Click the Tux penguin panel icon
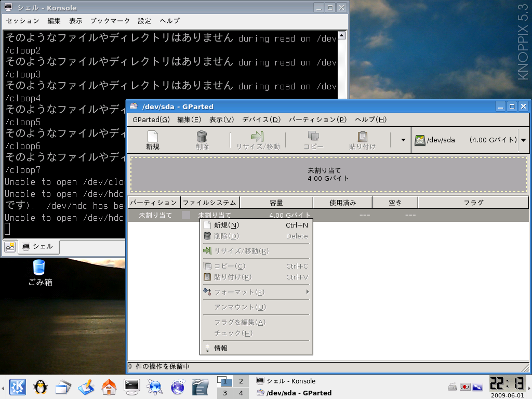 pos(41,387)
